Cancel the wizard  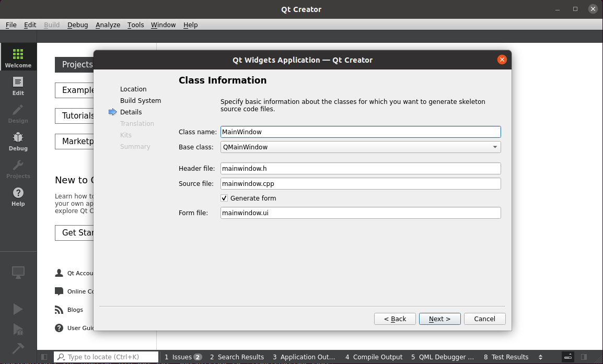point(484,319)
